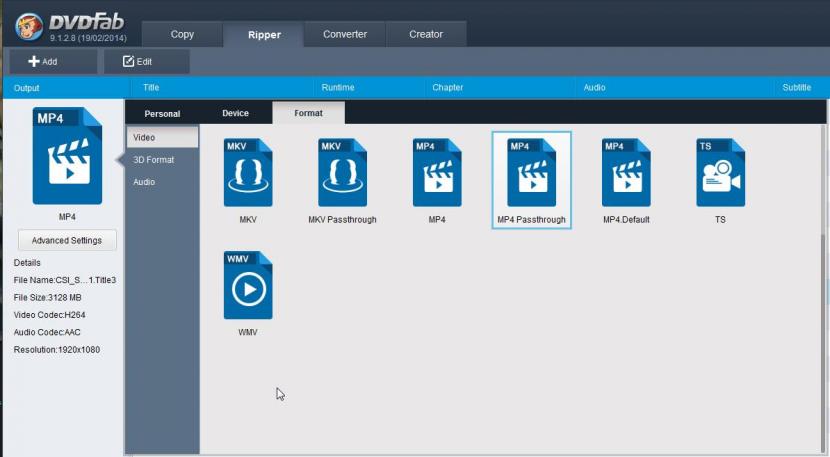This screenshot has width=830, height=457.
Task: Open Advanced Settings
Action: tap(67, 240)
